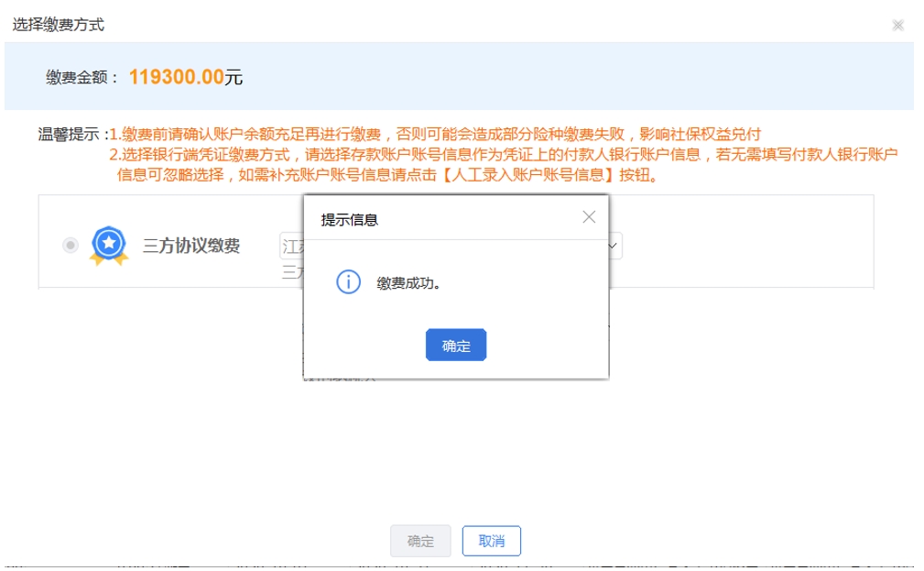Close the 选择缴费方式 window
Viewport: 924px width, 571px height.
click(x=897, y=26)
